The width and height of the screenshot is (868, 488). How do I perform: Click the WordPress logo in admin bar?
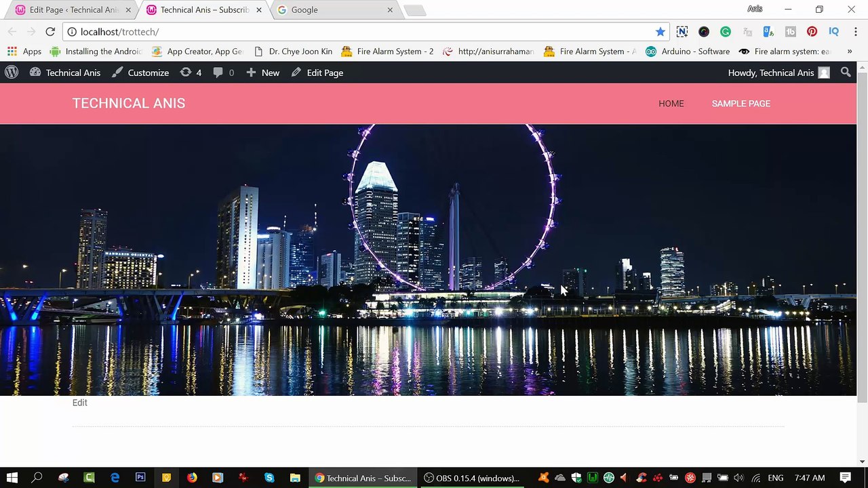pos(11,73)
